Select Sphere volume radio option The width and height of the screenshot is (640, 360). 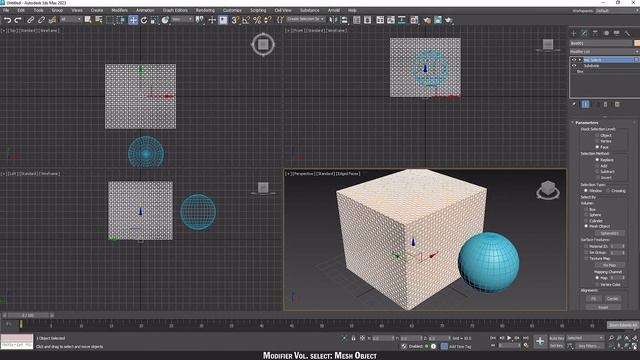586,215
